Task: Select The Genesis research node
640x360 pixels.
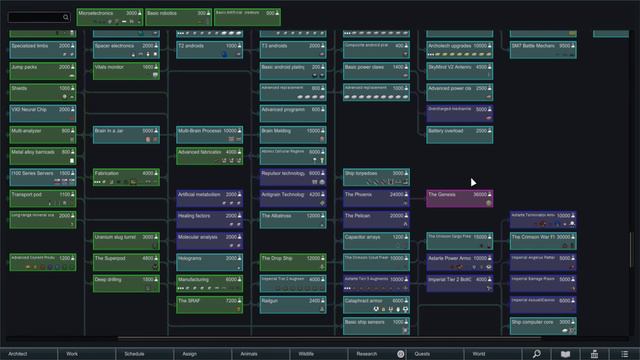Action: point(459,198)
